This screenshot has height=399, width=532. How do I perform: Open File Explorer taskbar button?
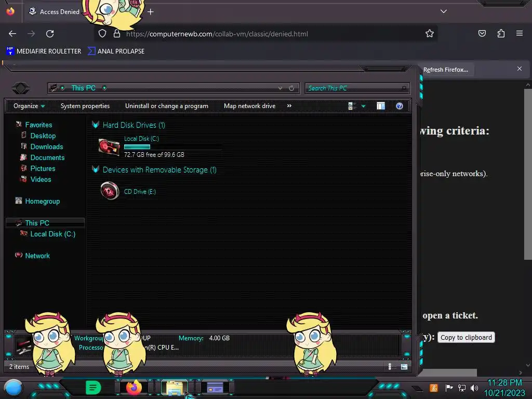175,388
